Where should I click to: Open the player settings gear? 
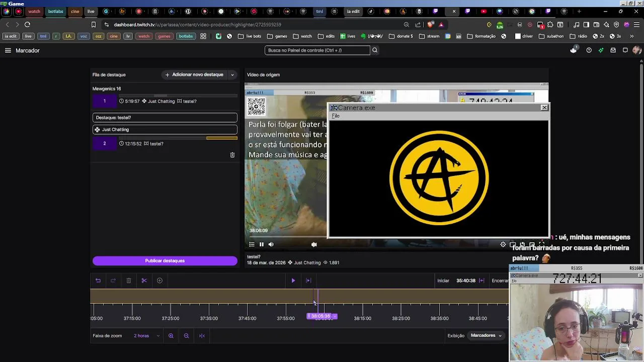point(503,244)
